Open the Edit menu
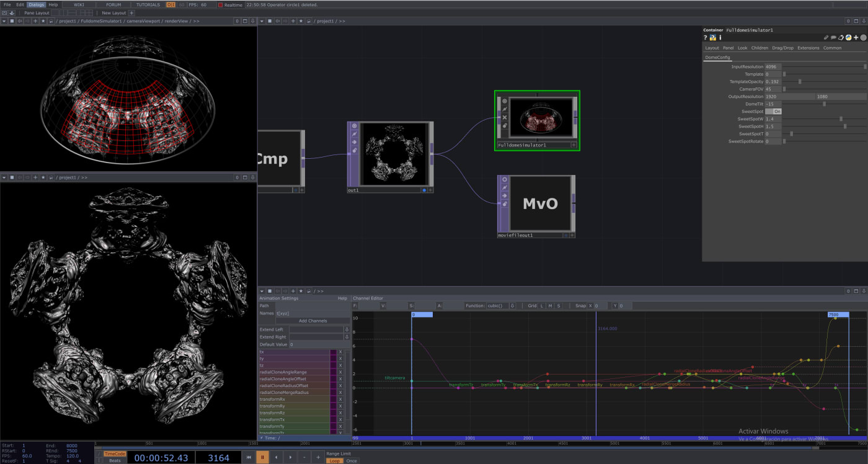The image size is (868, 464). [x=20, y=4]
